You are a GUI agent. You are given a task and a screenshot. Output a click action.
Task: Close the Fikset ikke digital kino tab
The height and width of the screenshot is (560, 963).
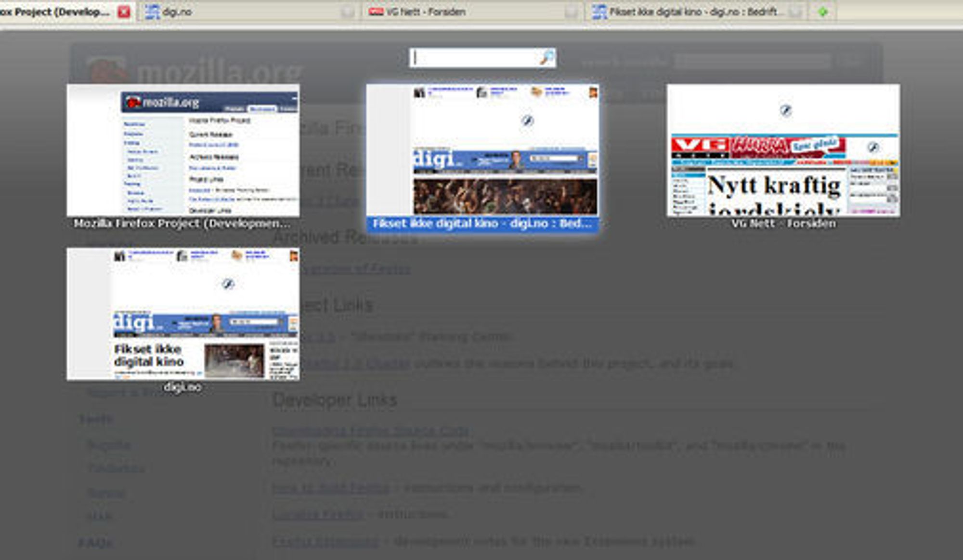(x=796, y=12)
